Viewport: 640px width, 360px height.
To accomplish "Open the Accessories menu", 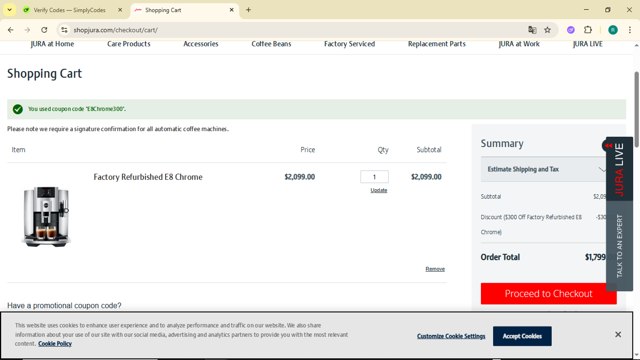I will coord(200,44).
